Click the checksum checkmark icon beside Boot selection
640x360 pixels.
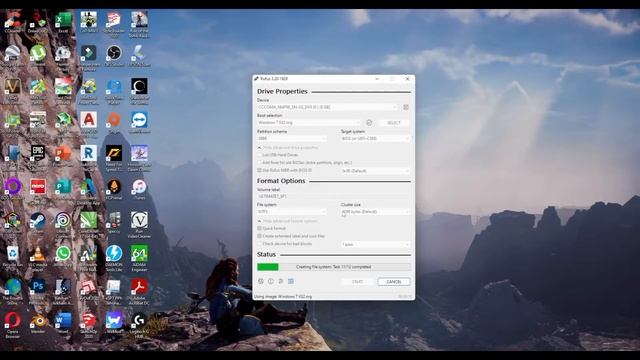click(x=369, y=122)
